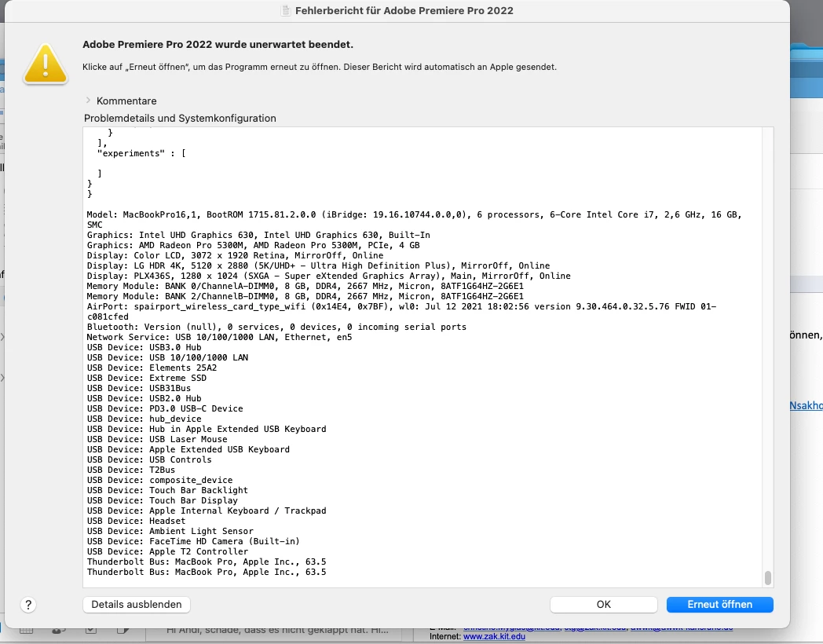Select the FaceTime HD Camera (Built-in) line
Viewport: 823px width, 644px height.
pos(193,542)
